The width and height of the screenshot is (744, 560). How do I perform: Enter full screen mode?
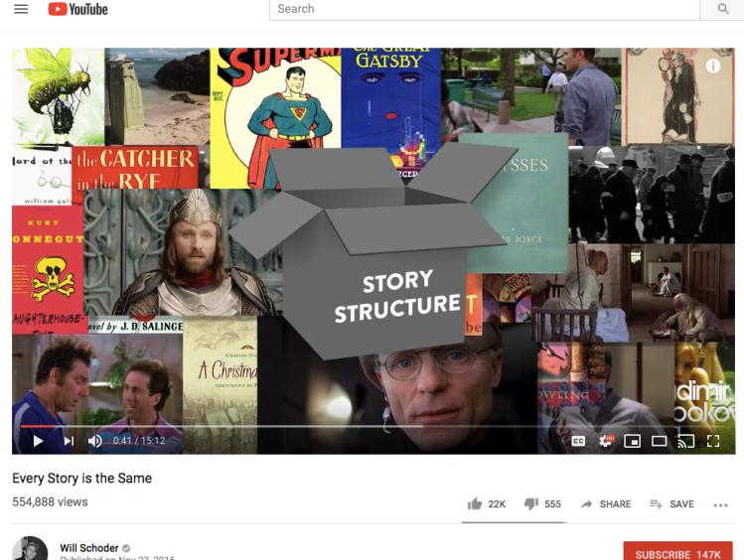(713, 441)
